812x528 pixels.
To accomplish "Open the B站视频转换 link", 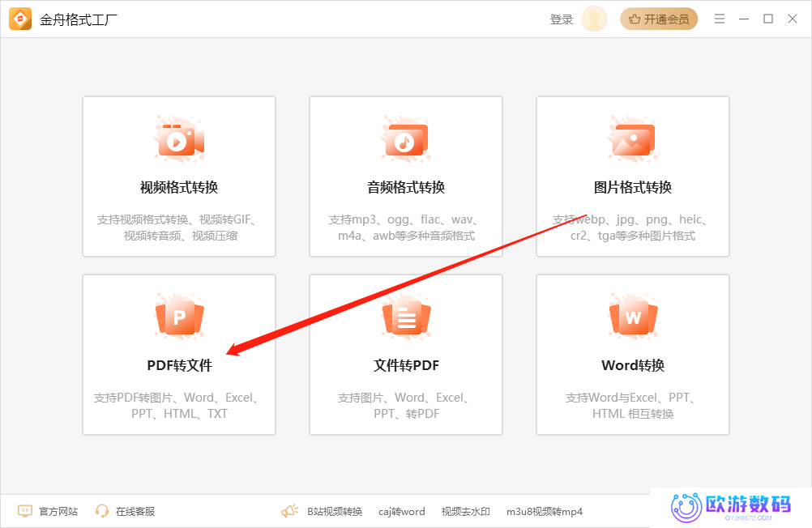I will (335, 512).
